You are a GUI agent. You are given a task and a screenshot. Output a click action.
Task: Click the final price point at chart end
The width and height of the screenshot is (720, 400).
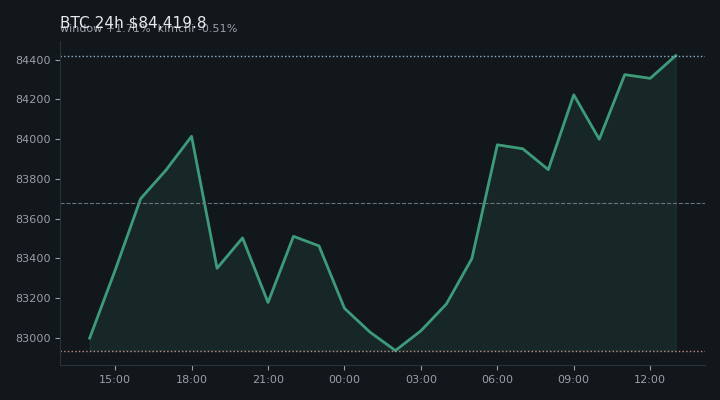[676, 56]
